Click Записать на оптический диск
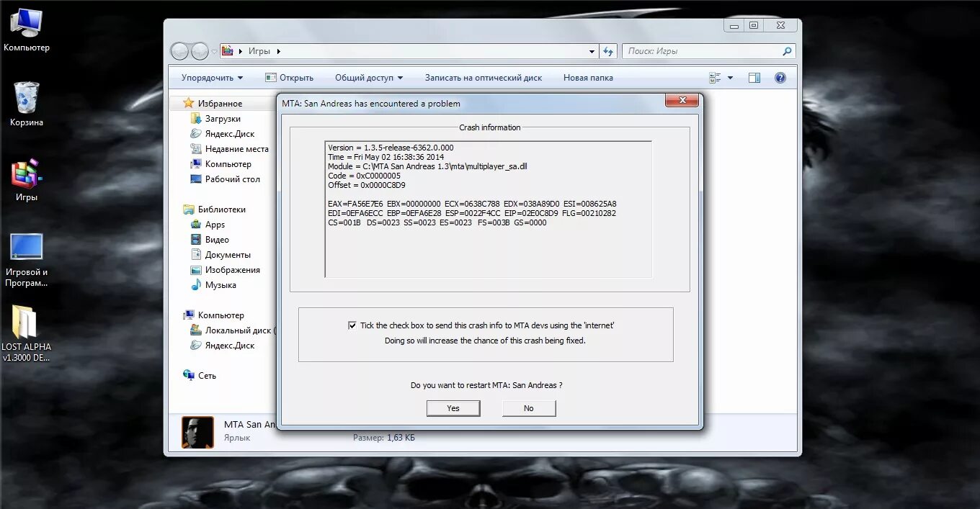 click(484, 78)
